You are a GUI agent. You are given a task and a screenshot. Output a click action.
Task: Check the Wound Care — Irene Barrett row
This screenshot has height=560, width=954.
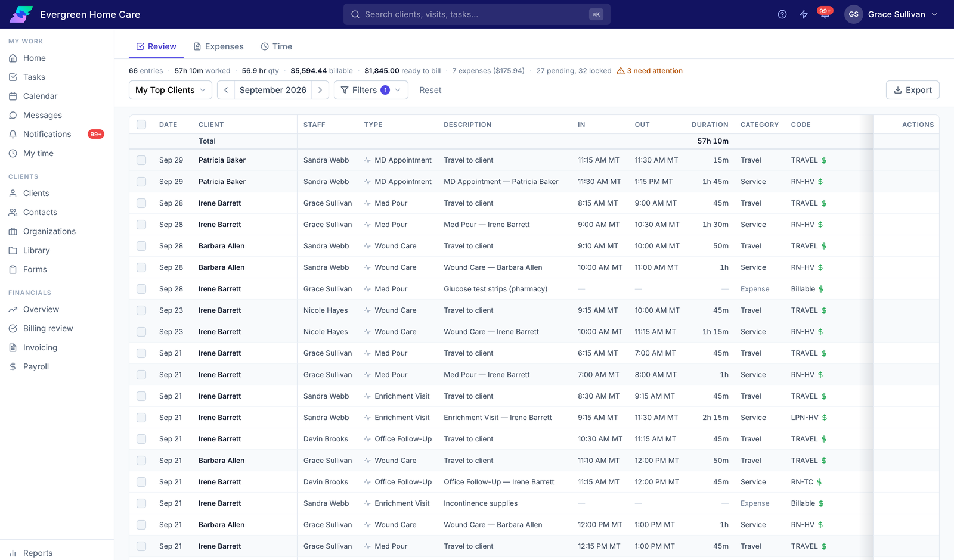click(141, 332)
